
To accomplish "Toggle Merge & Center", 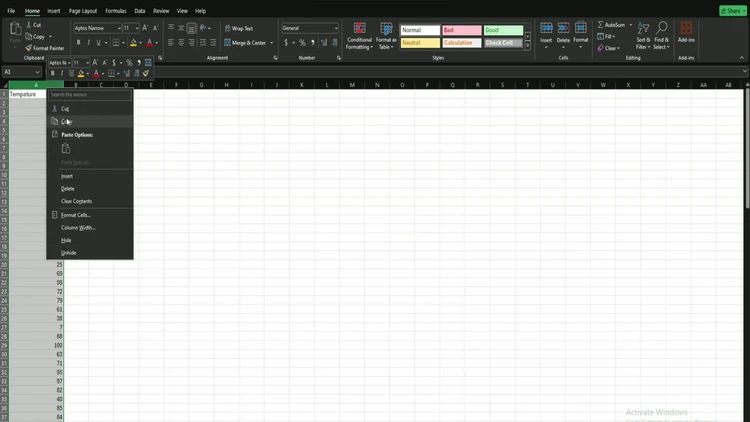I will pyautogui.click(x=245, y=43).
